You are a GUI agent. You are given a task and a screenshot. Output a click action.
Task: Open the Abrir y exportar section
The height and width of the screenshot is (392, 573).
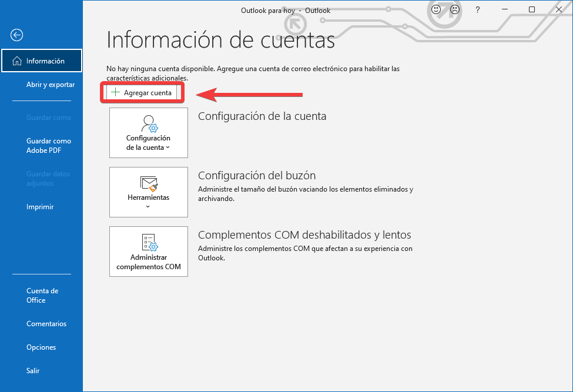pos(51,85)
